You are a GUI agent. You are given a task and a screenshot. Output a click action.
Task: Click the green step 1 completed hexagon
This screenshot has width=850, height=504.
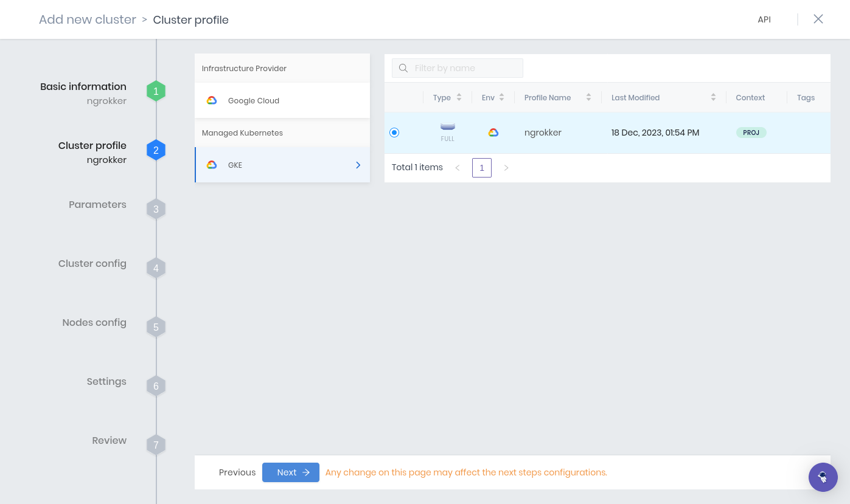pos(156,91)
